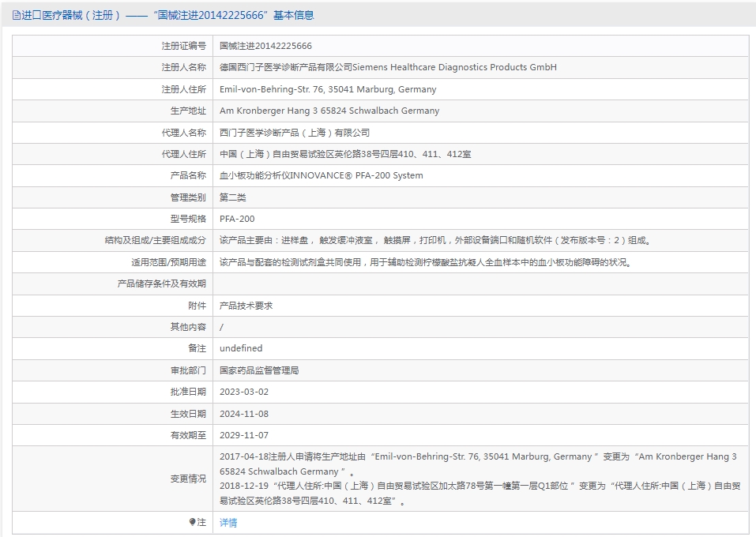This screenshot has height=537, width=756.
Task: Click the document icon in the header
Action: click(17, 16)
